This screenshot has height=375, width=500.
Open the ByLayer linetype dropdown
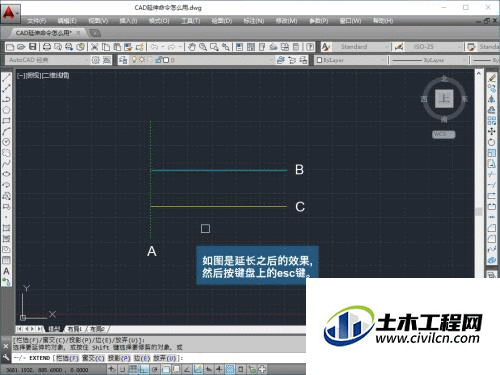(x=429, y=60)
